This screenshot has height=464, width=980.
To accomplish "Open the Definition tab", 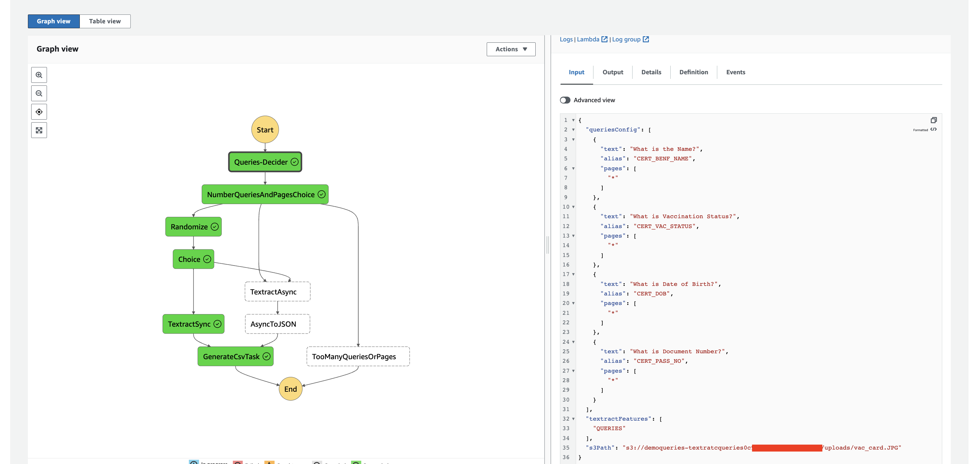I will coord(693,72).
